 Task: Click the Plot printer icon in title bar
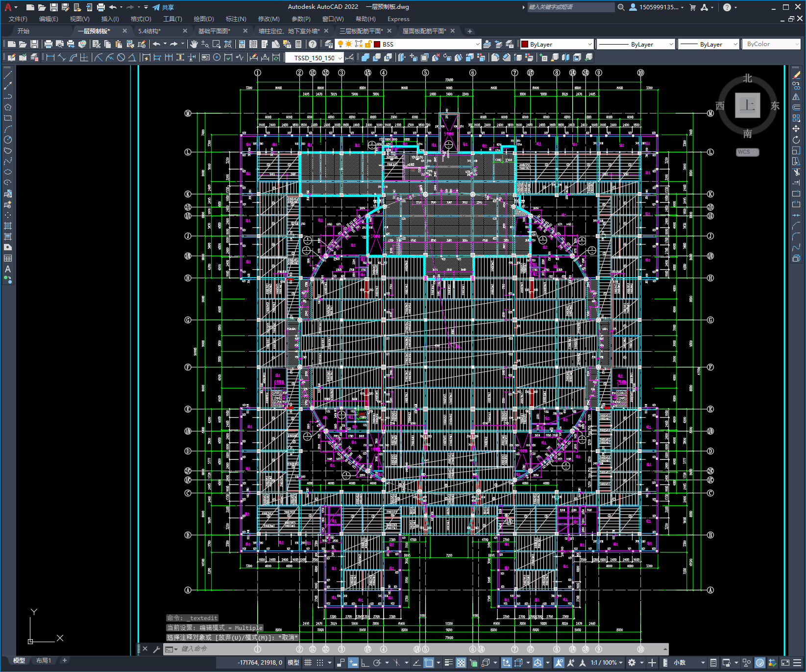pos(101,7)
